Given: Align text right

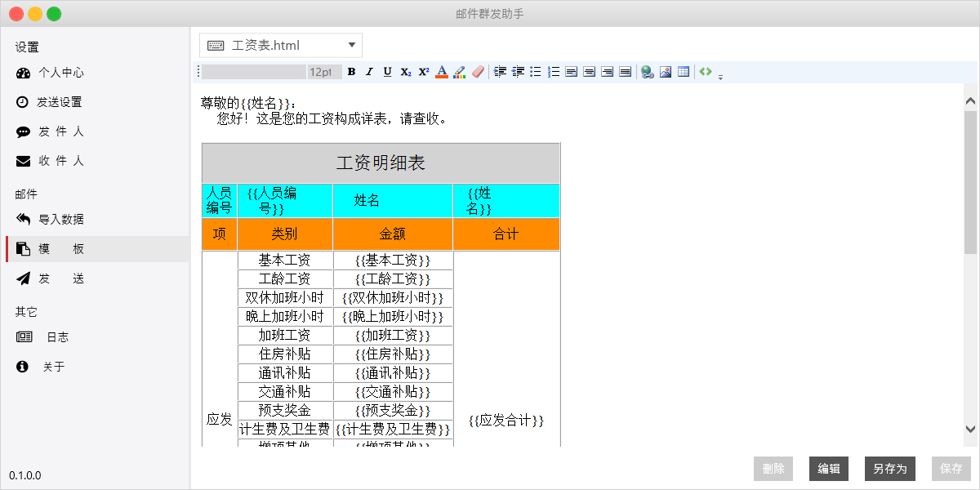Looking at the screenshot, I should pyautogui.click(x=608, y=72).
